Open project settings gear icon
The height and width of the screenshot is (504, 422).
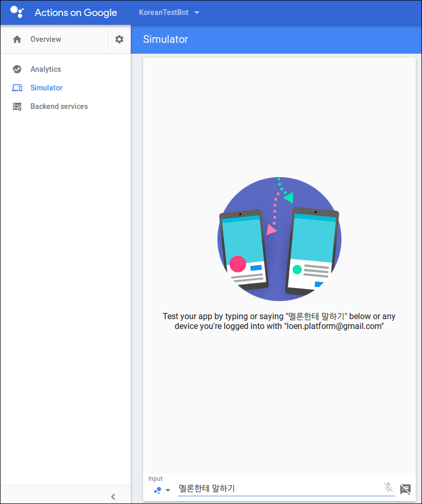119,39
